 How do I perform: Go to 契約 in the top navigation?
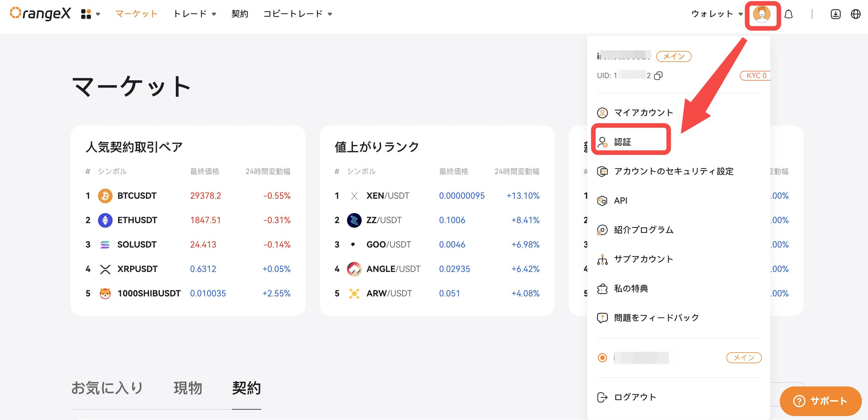240,14
